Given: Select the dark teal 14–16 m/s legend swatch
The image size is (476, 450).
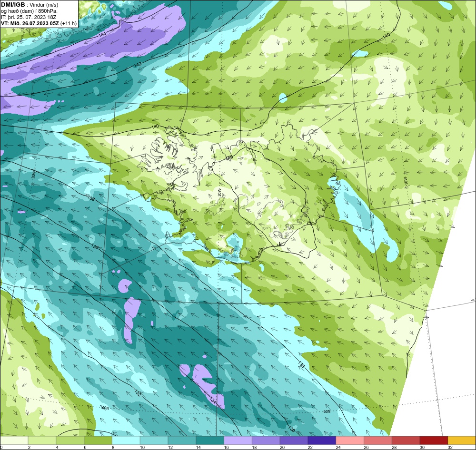Looking at the screenshot, I should click(x=210, y=440).
